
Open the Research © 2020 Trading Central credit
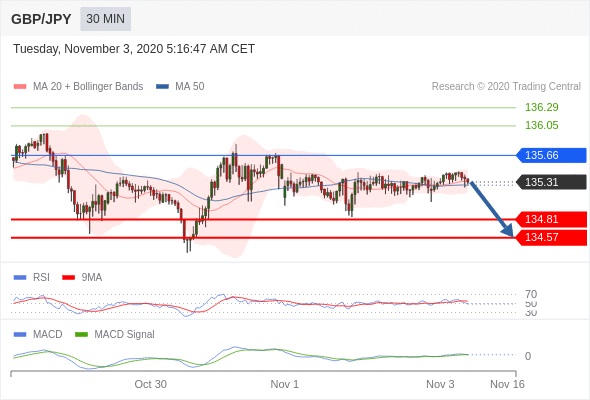[x=506, y=87]
